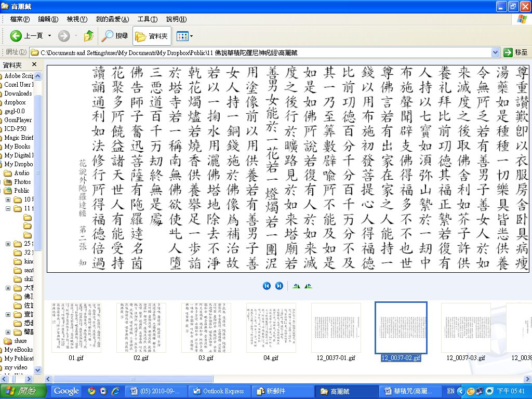Rotate the image counterclockwise
This screenshot has height=399, width=532.
point(309,286)
